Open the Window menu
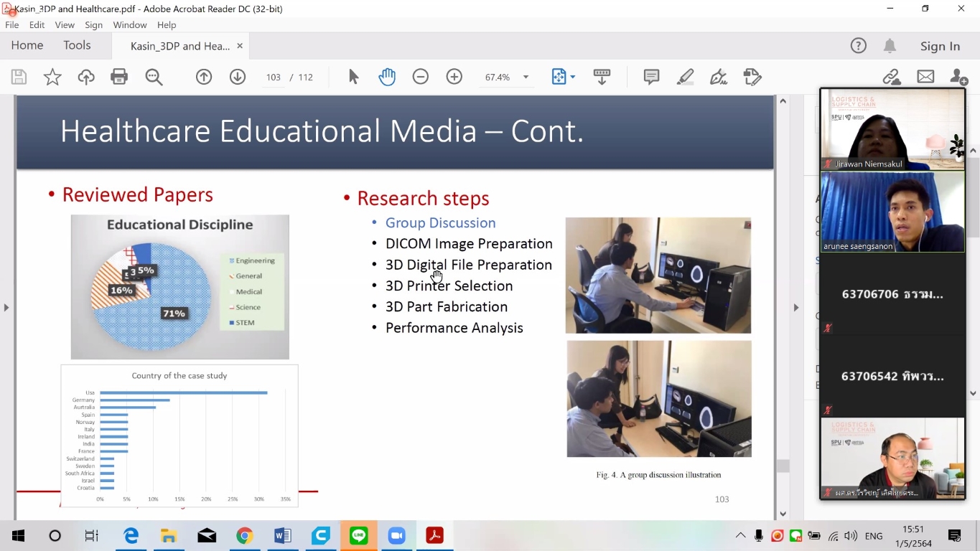 (130, 24)
